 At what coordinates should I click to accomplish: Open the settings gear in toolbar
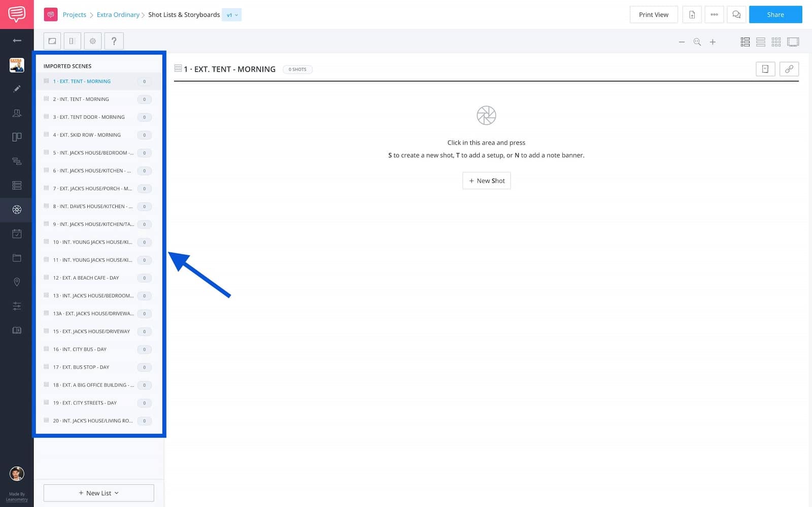[93, 41]
